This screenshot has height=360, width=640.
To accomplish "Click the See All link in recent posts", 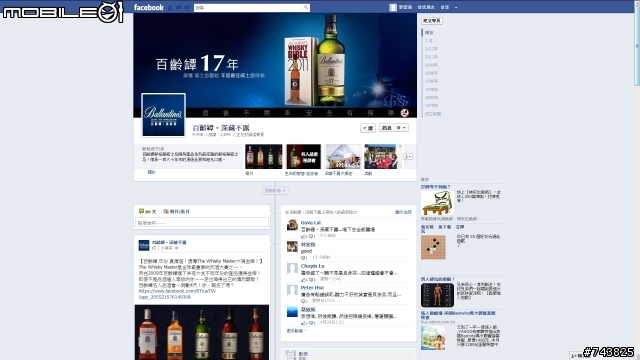I will [x=403, y=212].
